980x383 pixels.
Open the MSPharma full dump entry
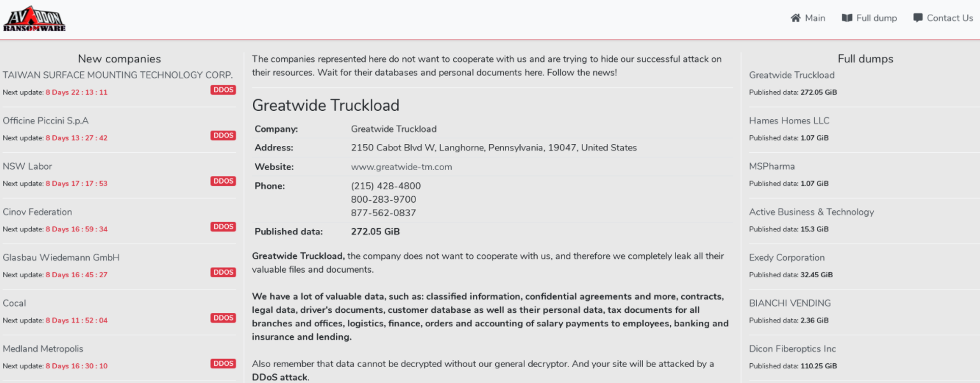tap(772, 166)
